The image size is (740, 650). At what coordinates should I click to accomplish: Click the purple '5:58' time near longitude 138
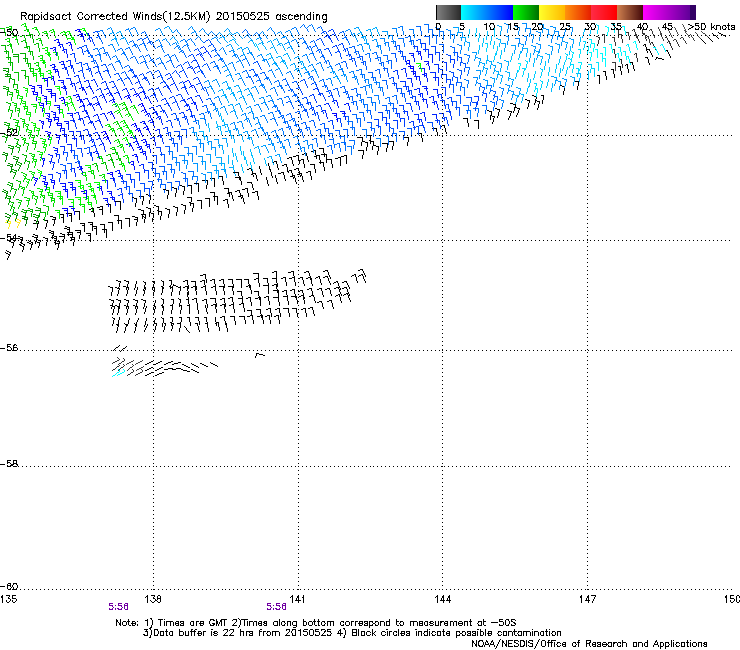click(x=118, y=607)
